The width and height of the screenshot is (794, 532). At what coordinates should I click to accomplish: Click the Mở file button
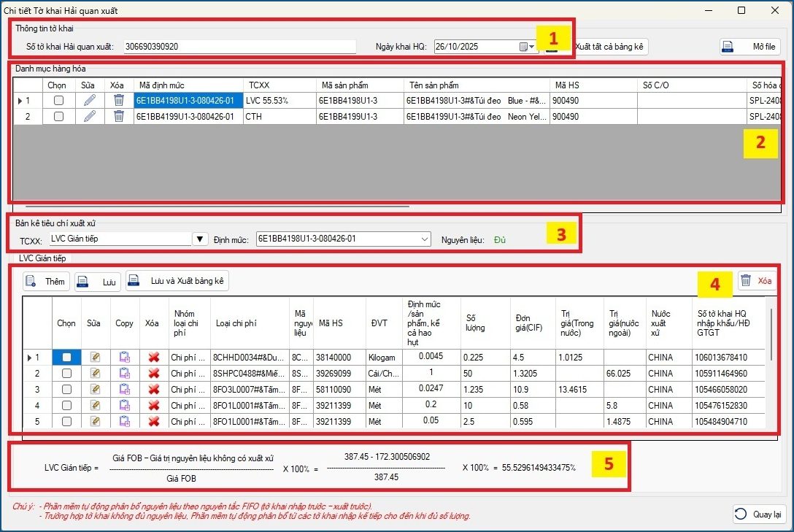click(x=749, y=47)
